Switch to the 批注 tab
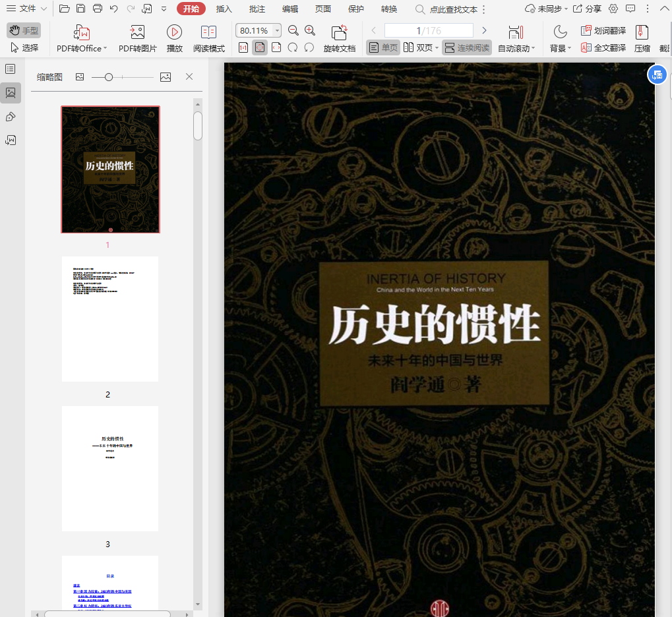This screenshot has width=672, height=617. [x=257, y=9]
